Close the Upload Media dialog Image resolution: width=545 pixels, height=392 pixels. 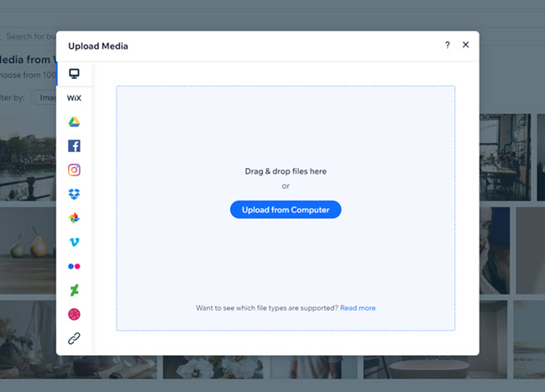(466, 44)
